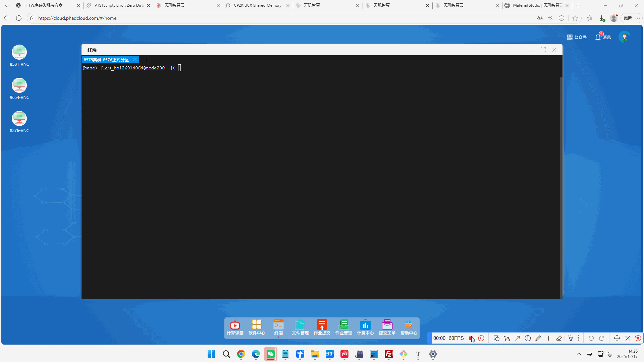The image size is (644, 362).
Task: Pause the screen recording
Action: pos(481,338)
